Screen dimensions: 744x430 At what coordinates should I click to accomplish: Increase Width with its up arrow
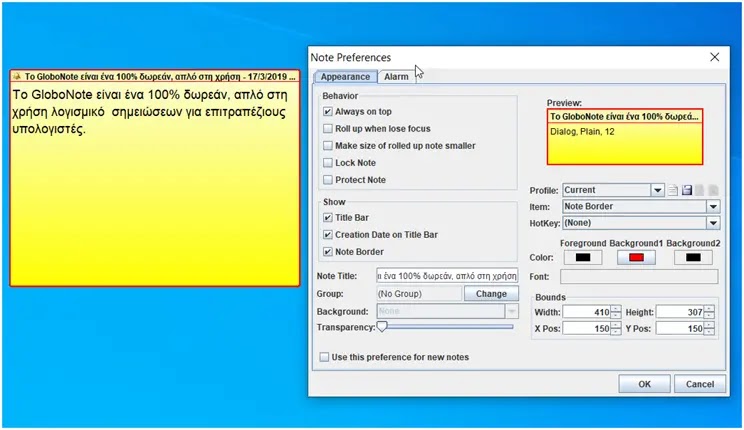click(x=616, y=309)
